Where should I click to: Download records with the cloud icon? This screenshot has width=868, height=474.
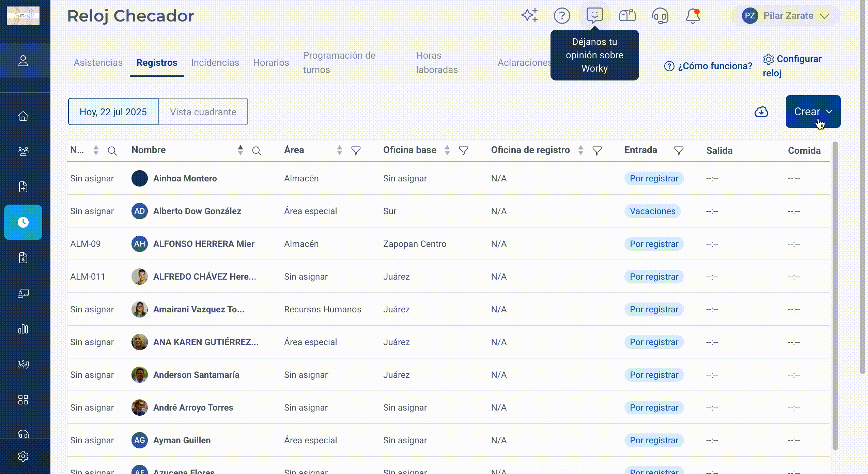[761, 112]
